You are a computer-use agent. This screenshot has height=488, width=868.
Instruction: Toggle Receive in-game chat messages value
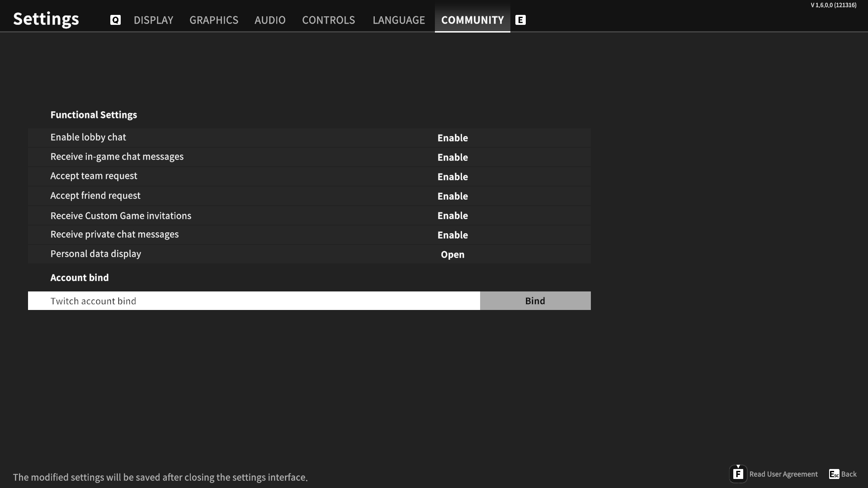(x=453, y=157)
